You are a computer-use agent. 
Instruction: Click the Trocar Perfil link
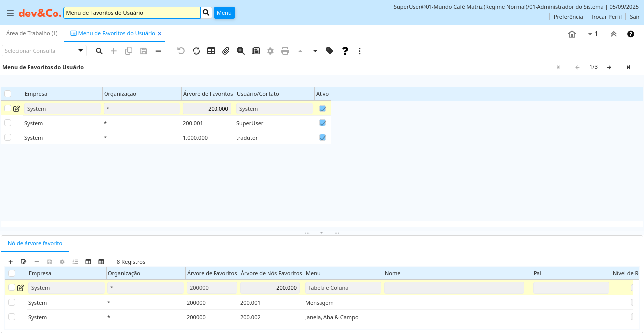tap(606, 17)
